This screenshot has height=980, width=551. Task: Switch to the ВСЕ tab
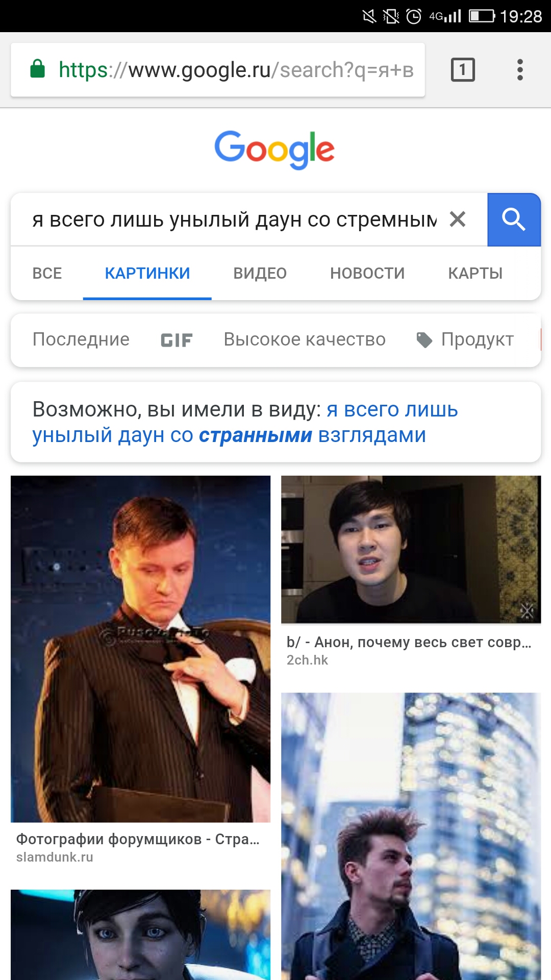click(x=47, y=274)
